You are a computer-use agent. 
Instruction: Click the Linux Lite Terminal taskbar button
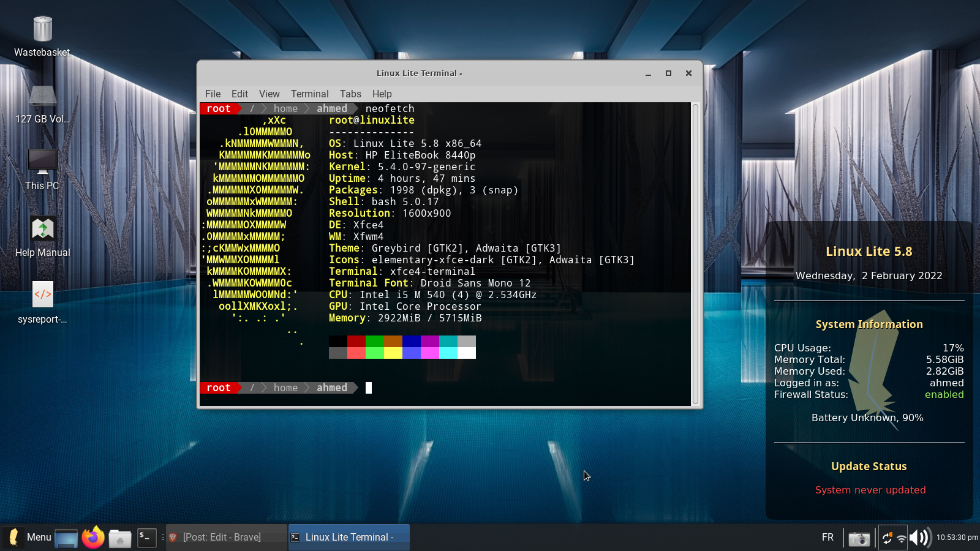349,537
